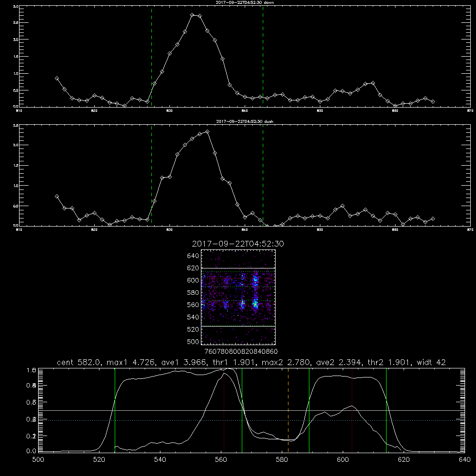Click the '760780800820840860' x-axis label under image

[x=241, y=351]
